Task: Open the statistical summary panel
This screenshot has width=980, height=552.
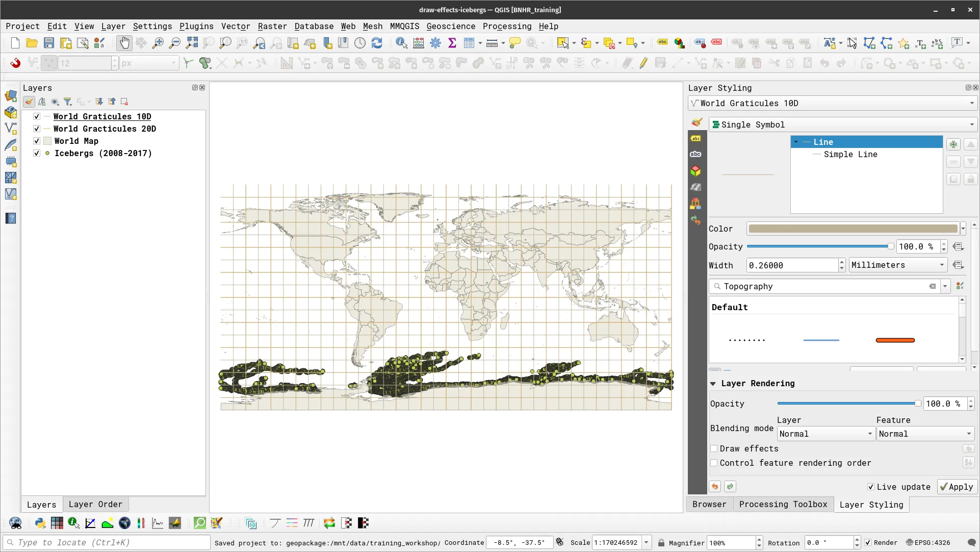Action: (452, 43)
